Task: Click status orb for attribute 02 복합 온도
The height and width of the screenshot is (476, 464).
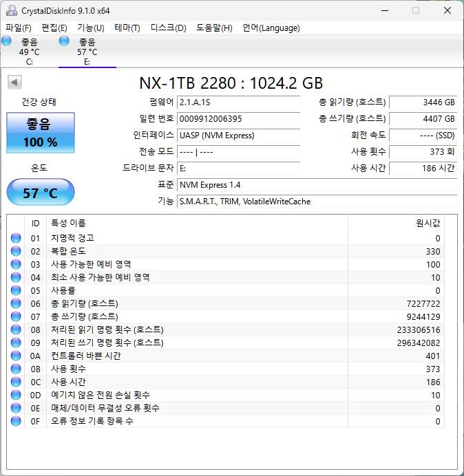Action: pos(16,251)
